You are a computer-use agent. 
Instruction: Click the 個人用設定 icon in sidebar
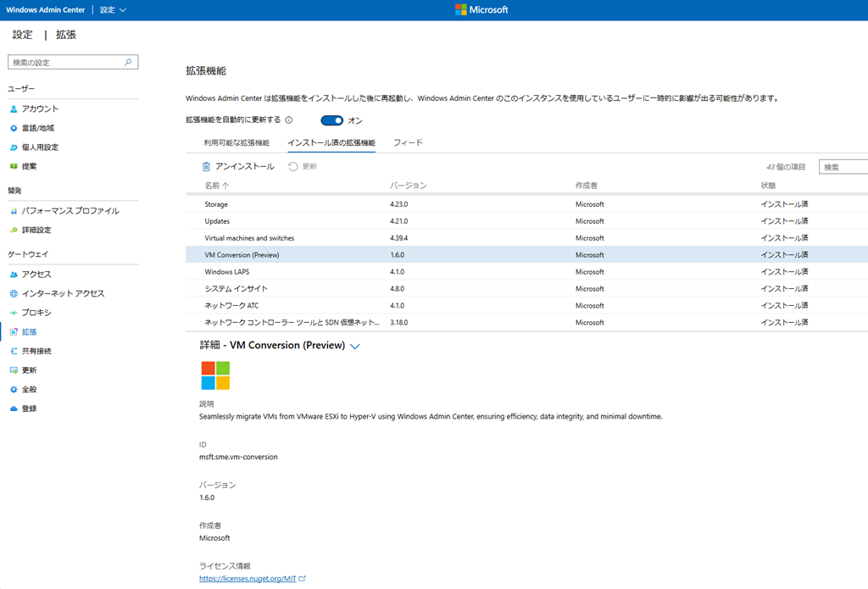(x=14, y=147)
